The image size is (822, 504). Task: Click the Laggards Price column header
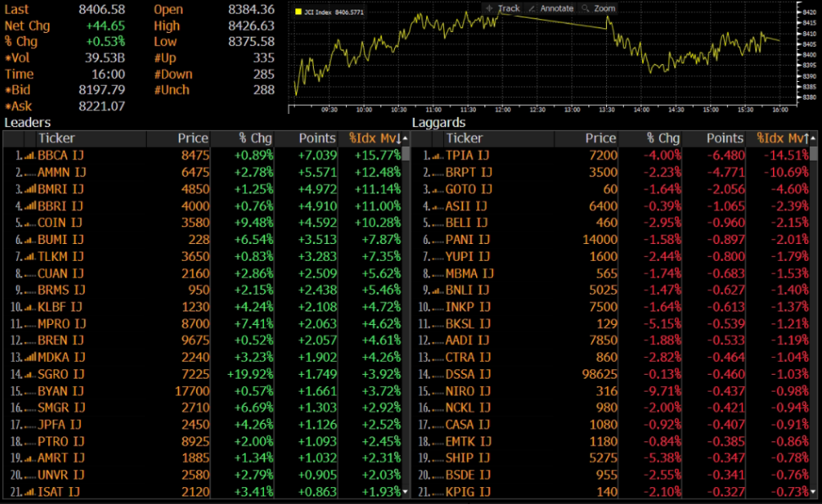click(600, 139)
